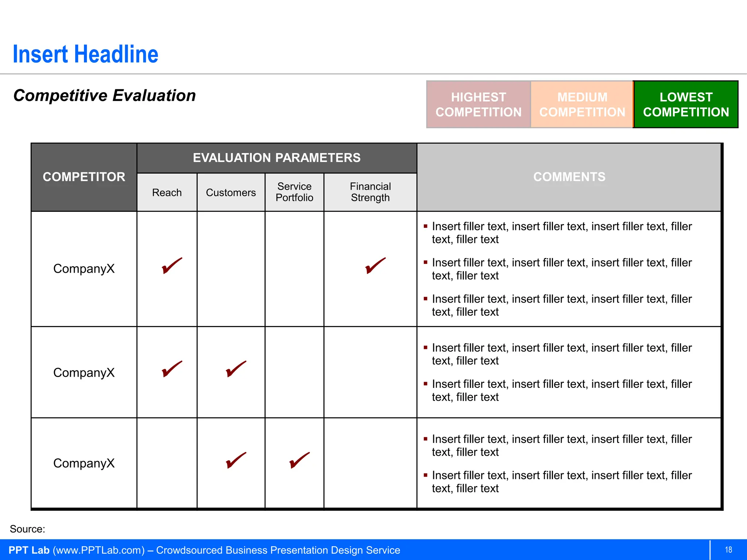Click checkmark in first row Reach column
Screen dimensions: 747x560
[x=171, y=266]
